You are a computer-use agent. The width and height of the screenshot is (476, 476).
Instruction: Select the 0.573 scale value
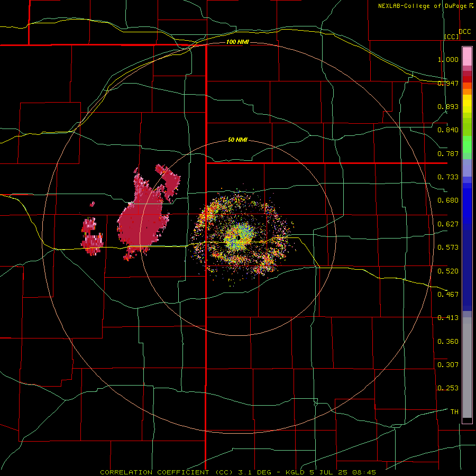(448, 248)
